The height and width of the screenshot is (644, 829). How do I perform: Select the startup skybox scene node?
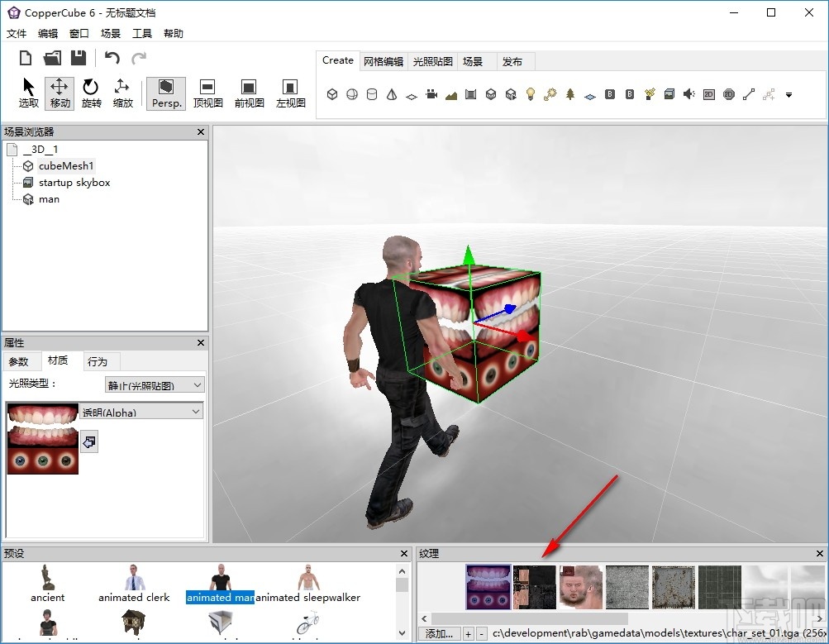74,183
